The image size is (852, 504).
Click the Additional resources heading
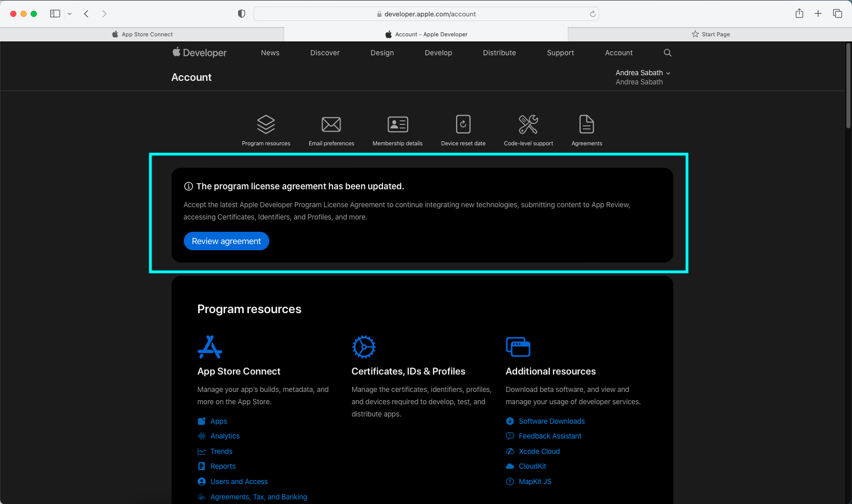[550, 371]
